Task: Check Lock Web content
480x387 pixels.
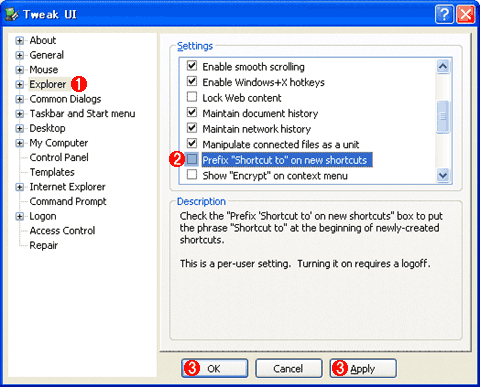Action: coord(192,97)
